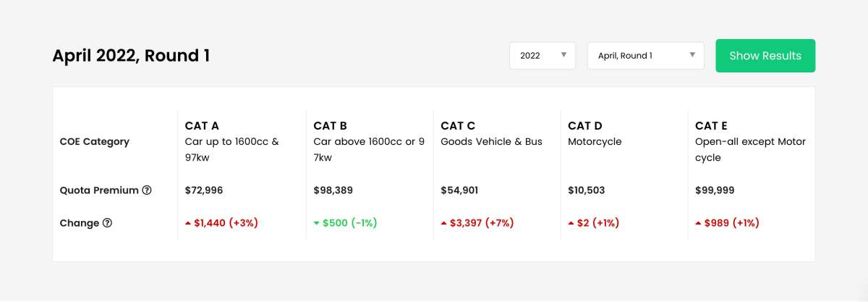Click CAT E premium $99,999
The image size is (868, 302).
coord(716,190)
